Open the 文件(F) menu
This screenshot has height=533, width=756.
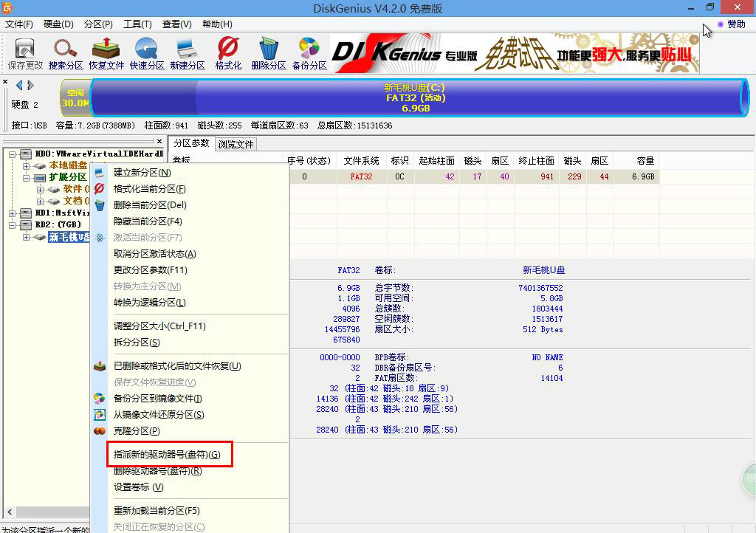coord(18,24)
